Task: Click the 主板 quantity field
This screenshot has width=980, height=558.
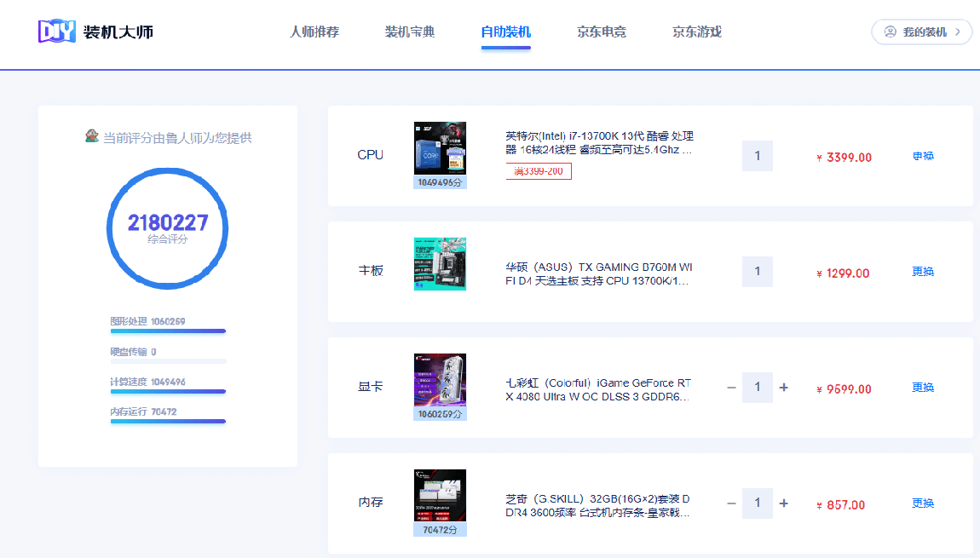Action: point(758,271)
